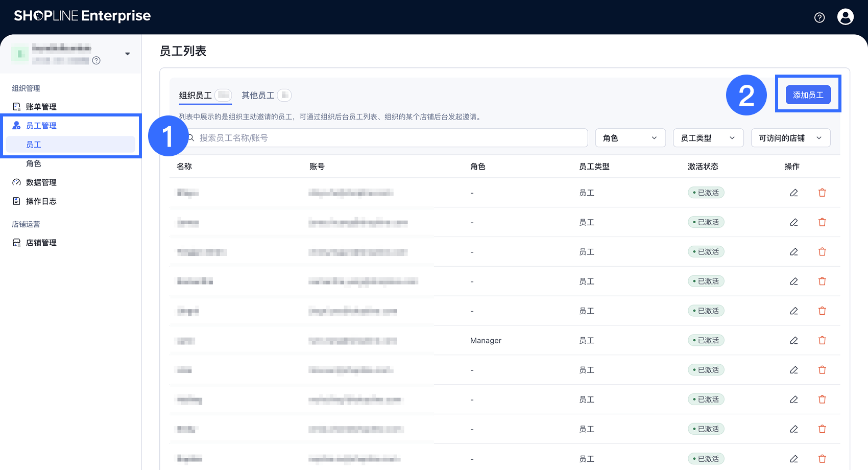Click edit pencil icon in first employee row
This screenshot has height=470, width=868.
click(794, 193)
